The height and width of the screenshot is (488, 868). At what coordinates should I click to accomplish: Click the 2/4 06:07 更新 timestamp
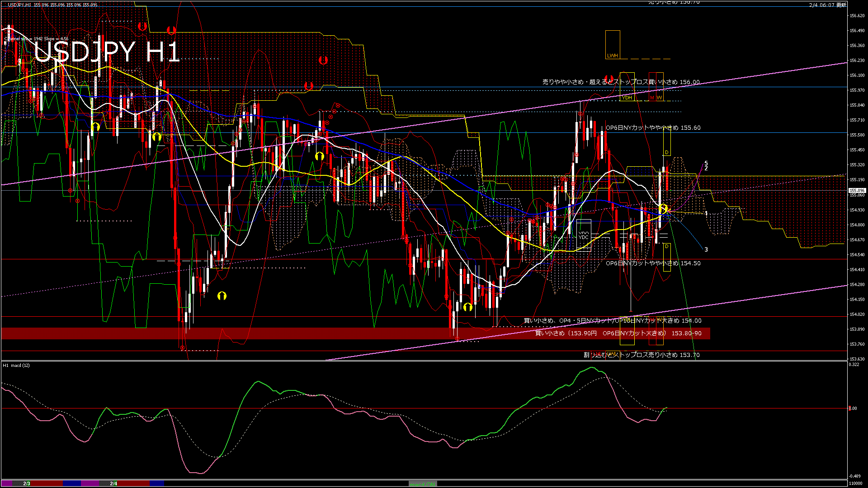pyautogui.click(x=827, y=5)
